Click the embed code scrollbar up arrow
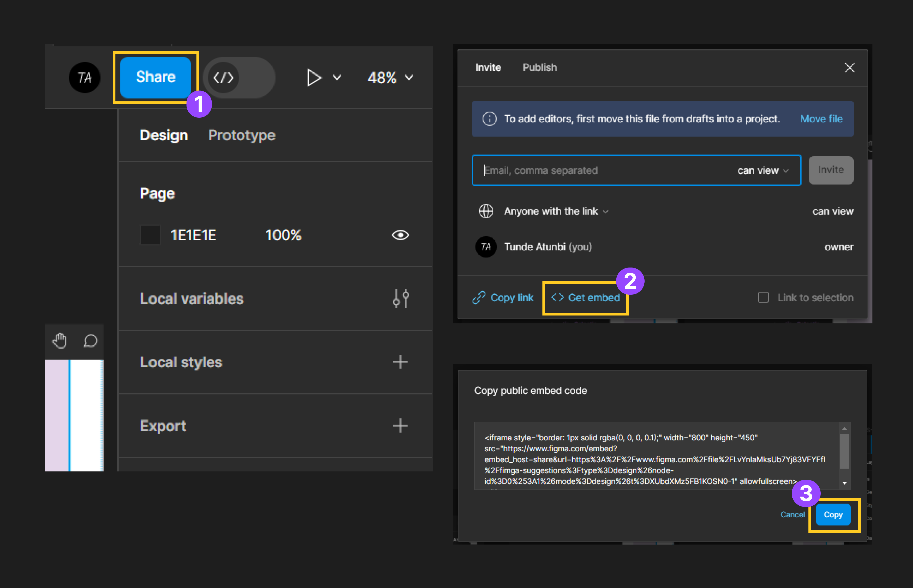913x588 pixels. 844,428
